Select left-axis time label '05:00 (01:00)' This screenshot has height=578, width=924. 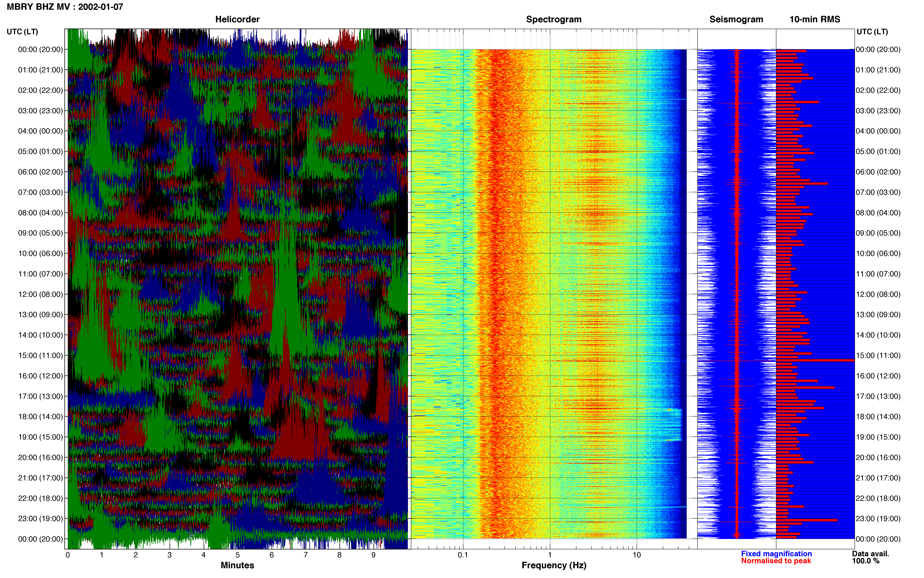(x=41, y=151)
